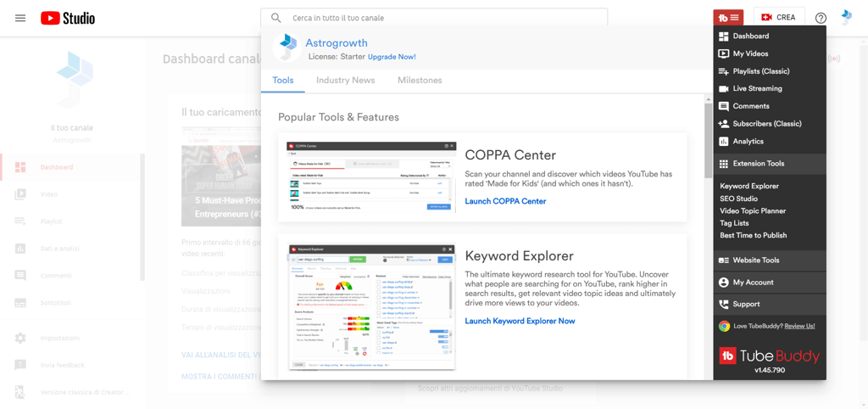Click the Dashboard icon in left sidebar

coord(20,167)
